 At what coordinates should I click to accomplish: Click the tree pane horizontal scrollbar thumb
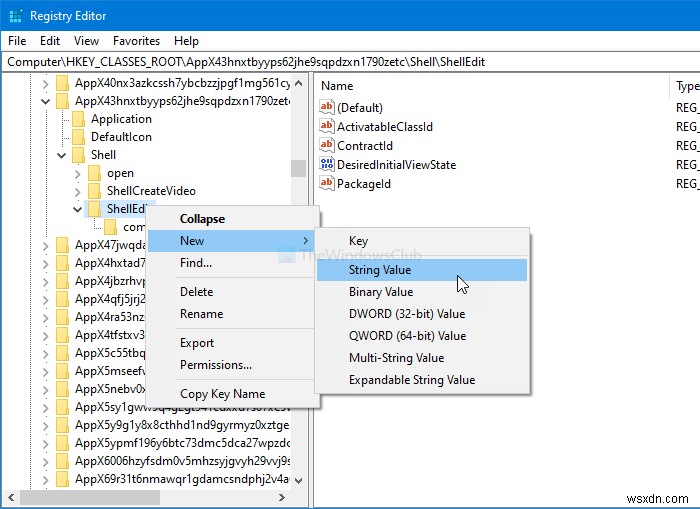[x=90, y=497]
